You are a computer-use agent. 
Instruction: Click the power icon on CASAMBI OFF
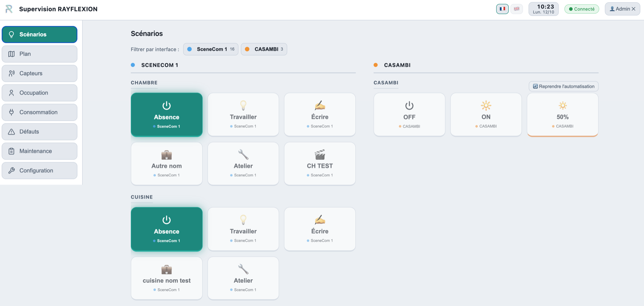click(x=409, y=106)
